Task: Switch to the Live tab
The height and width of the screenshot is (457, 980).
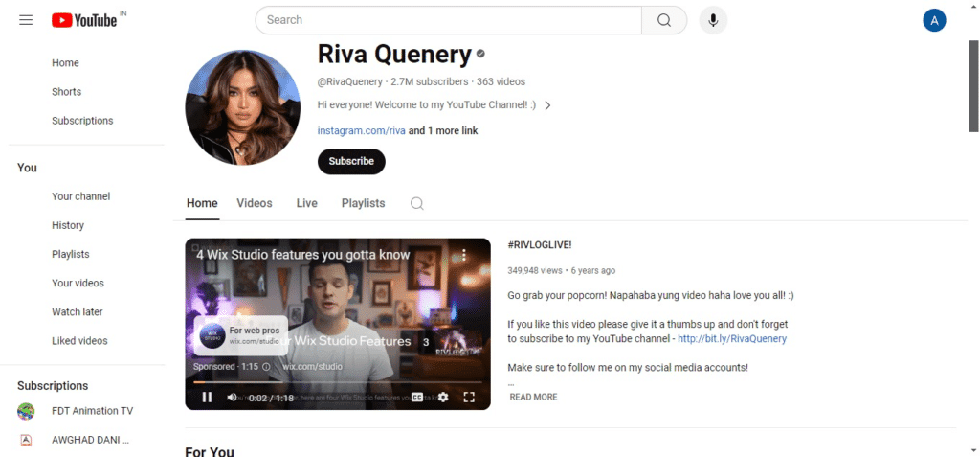Action: (307, 203)
